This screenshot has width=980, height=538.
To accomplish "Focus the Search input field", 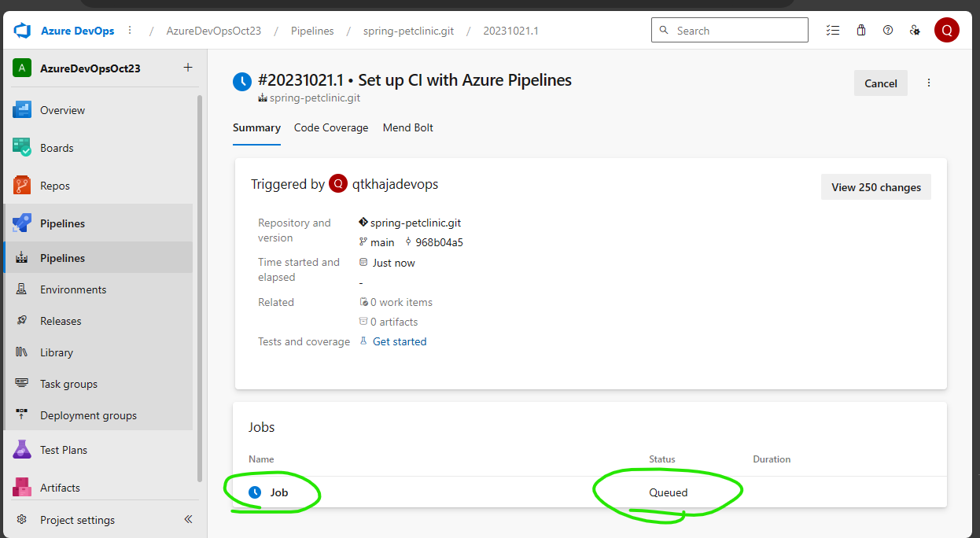I will tap(729, 31).
